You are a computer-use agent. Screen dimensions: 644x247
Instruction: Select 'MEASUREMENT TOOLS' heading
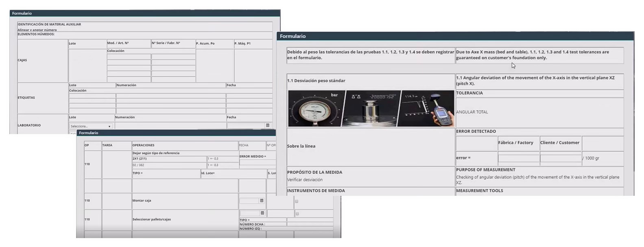(x=480, y=191)
